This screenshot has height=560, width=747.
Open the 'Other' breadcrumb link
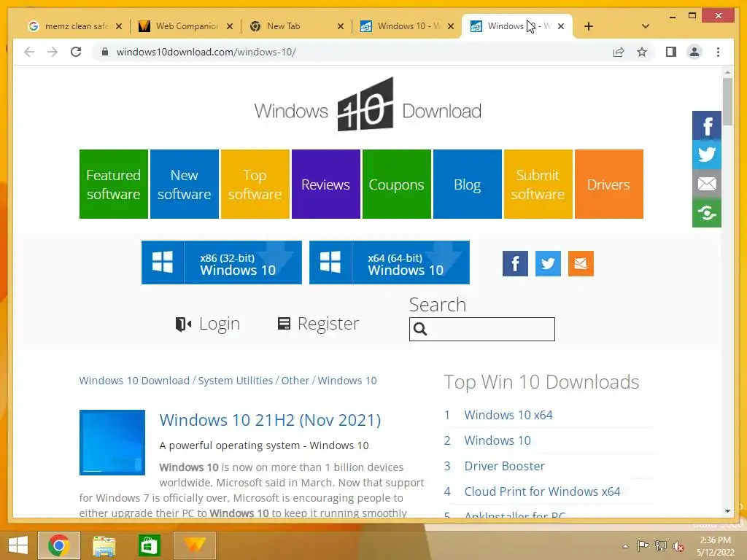click(x=295, y=381)
